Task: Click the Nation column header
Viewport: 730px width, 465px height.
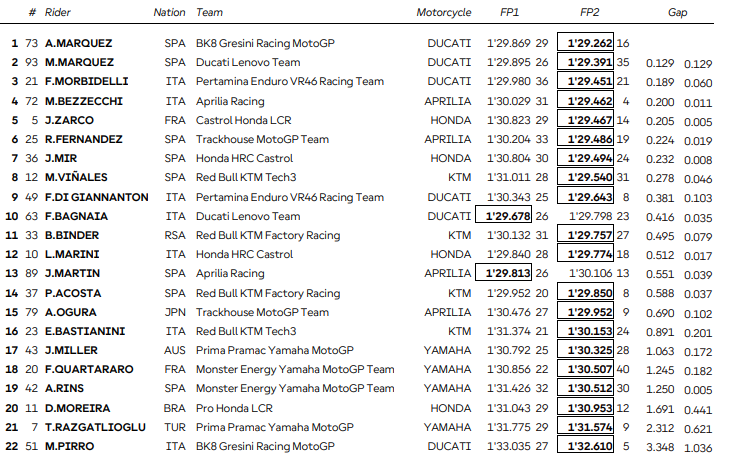Action: (x=169, y=13)
